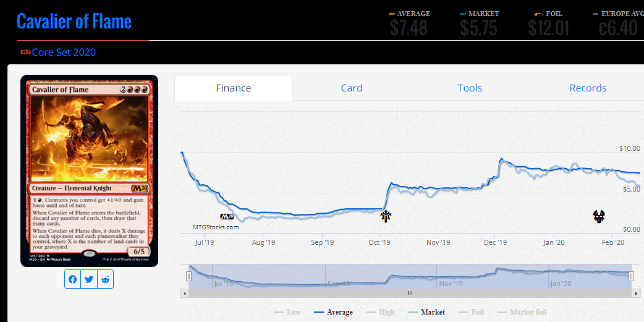Click the FOIL price $12.01

coord(549,28)
